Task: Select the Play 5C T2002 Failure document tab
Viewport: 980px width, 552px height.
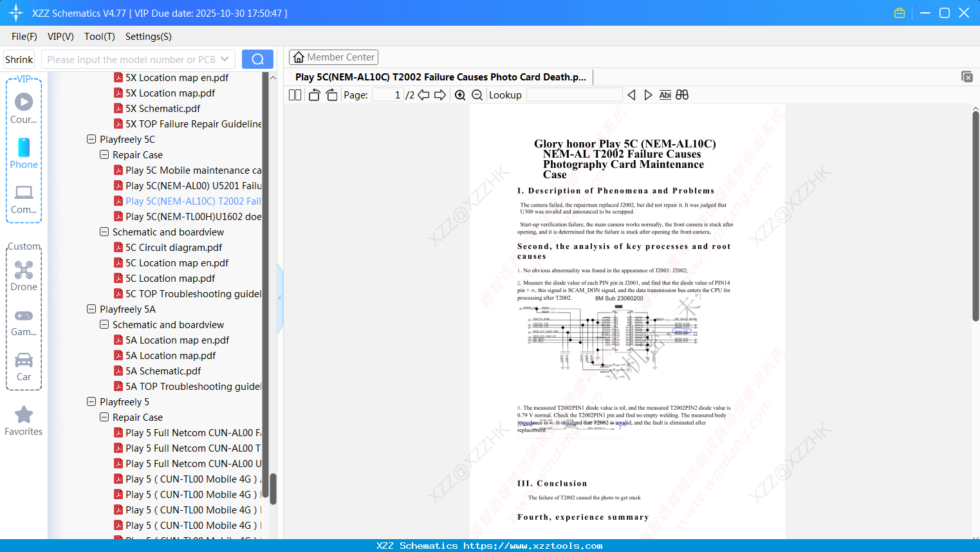Action: 441,77
